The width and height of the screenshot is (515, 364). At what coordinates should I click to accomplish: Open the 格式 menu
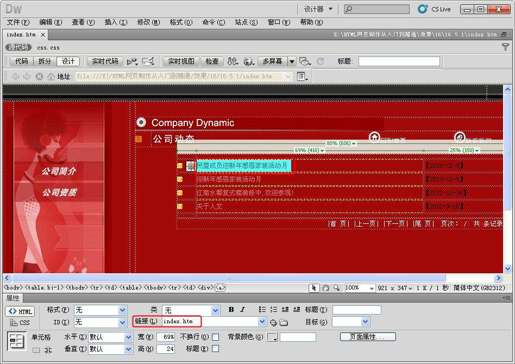[x=181, y=22]
